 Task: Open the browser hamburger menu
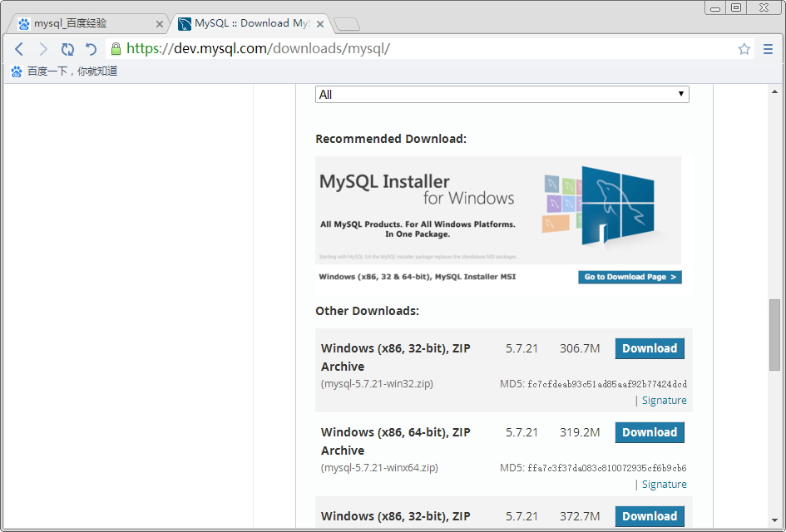click(768, 48)
